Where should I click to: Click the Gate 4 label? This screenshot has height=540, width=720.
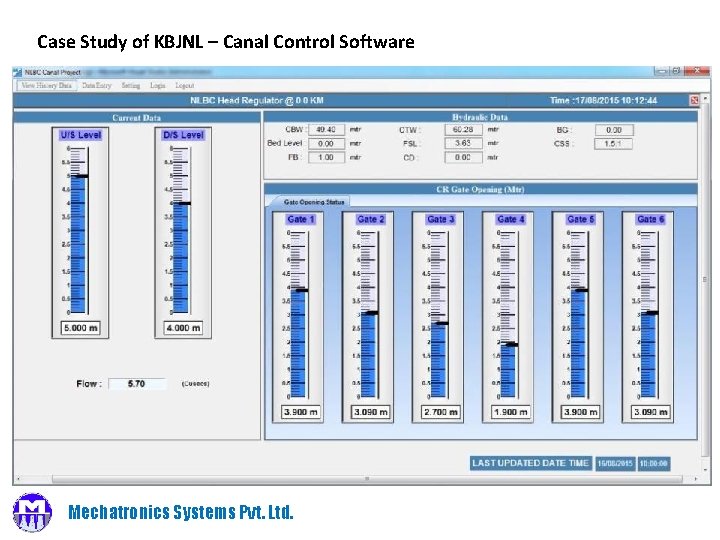coord(511,219)
